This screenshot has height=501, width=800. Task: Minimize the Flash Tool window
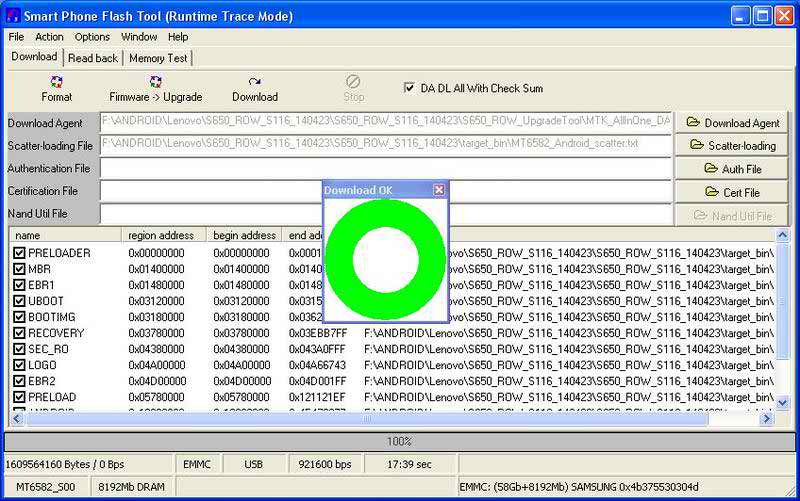740,16
